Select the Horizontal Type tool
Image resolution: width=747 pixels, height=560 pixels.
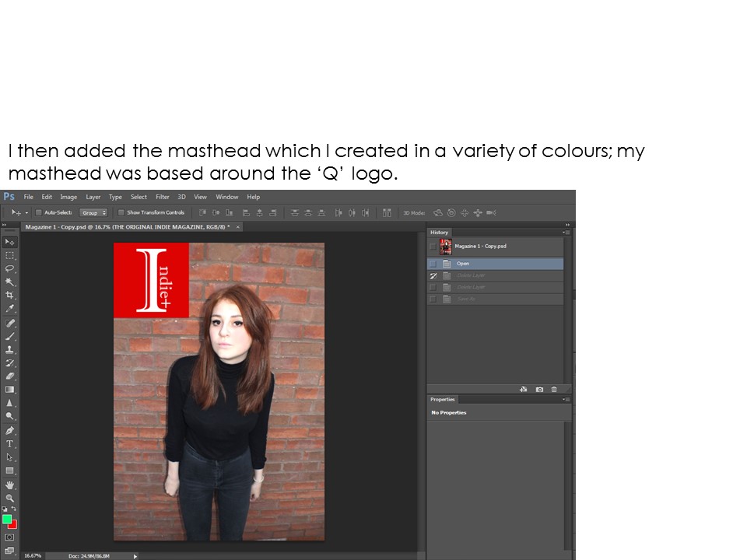(x=9, y=444)
